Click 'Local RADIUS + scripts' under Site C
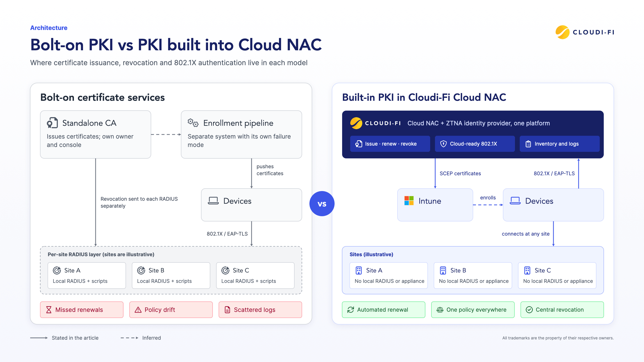The image size is (644, 362). [249, 281]
